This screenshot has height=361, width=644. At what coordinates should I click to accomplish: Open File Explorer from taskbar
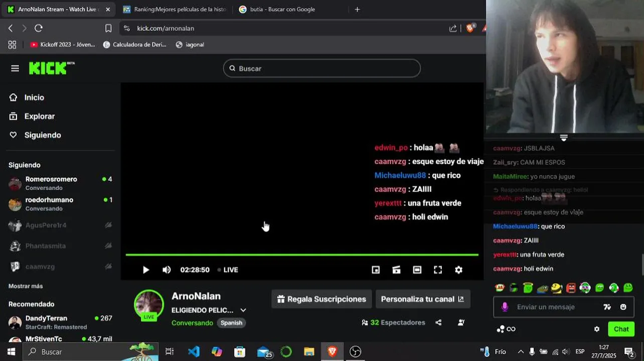pos(309,351)
